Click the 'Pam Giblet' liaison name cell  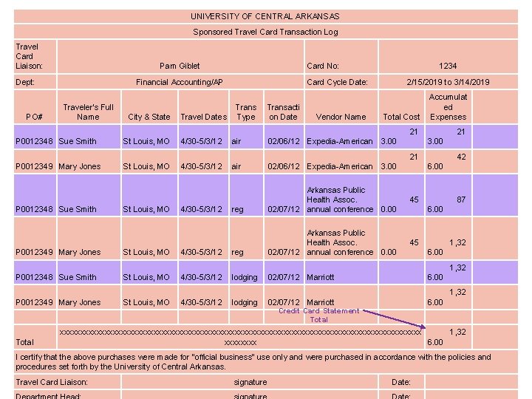click(180, 57)
